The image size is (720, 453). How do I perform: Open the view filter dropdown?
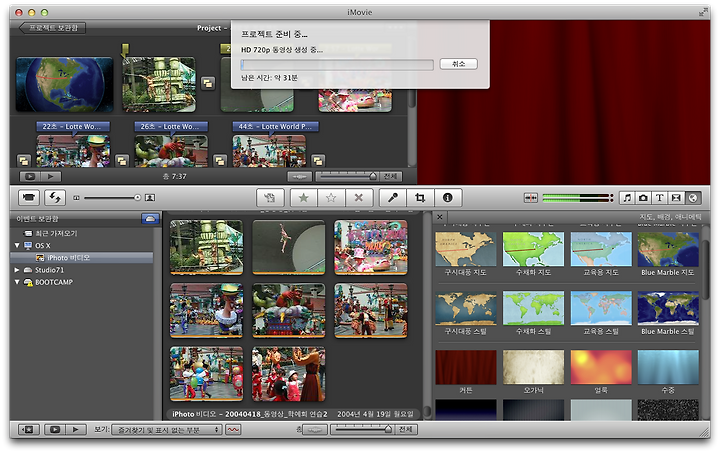(167, 430)
